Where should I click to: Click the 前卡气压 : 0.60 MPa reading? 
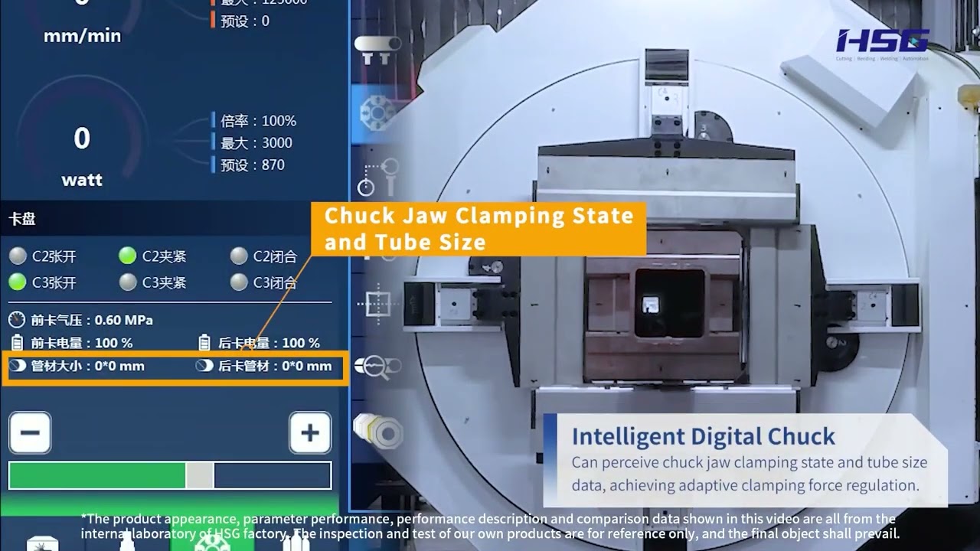(92, 320)
